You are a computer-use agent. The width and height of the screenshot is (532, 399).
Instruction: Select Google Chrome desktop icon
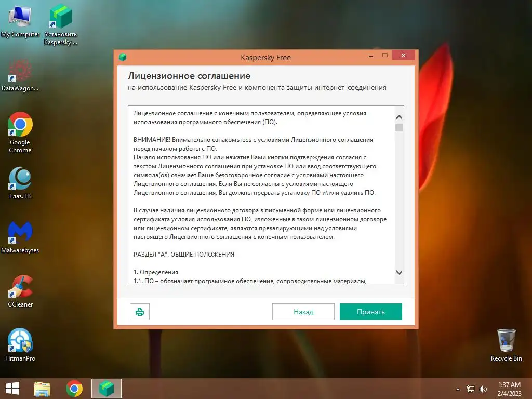tap(20, 132)
